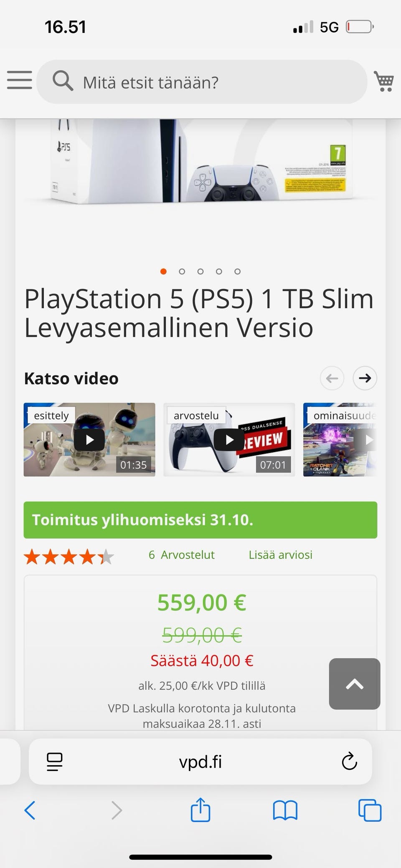Screen dimensions: 401x868
Task: Select the second product image dot
Action: point(182,272)
